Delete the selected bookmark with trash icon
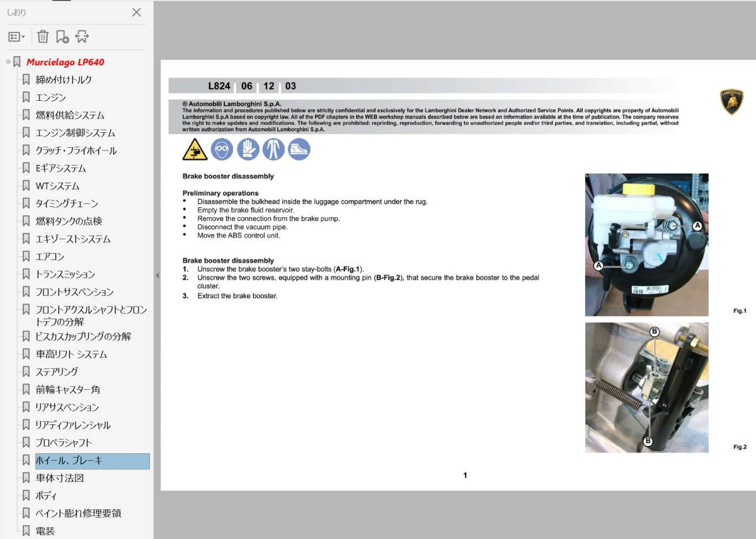This screenshot has height=539, width=756. pos(43,37)
